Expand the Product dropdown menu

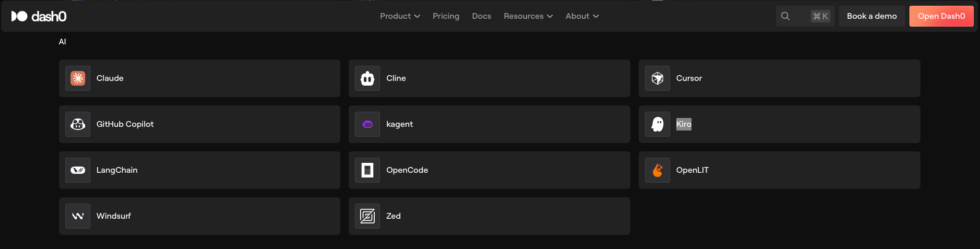[x=400, y=16]
